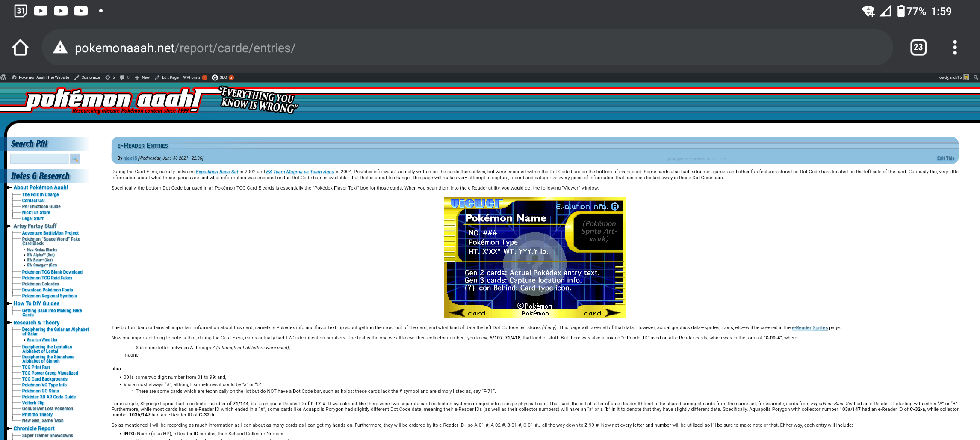Open the WordPress logo admin menu

4,77
